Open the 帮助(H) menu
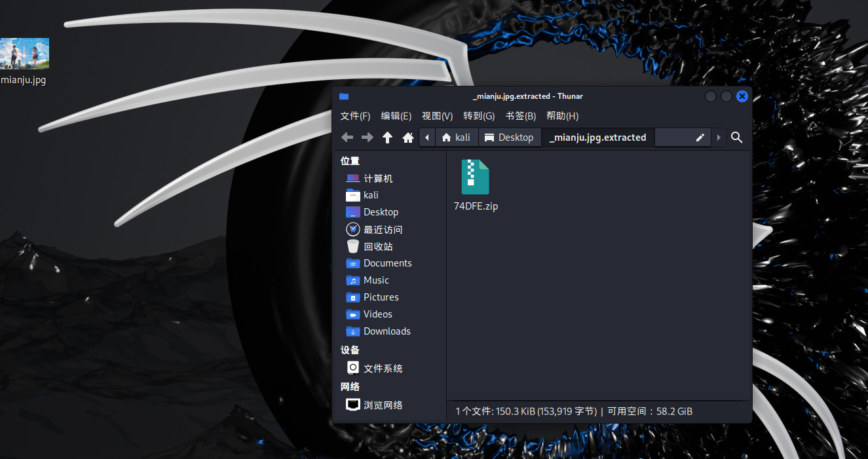This screenshot has height=459, width=868. [x=563, y=116]
